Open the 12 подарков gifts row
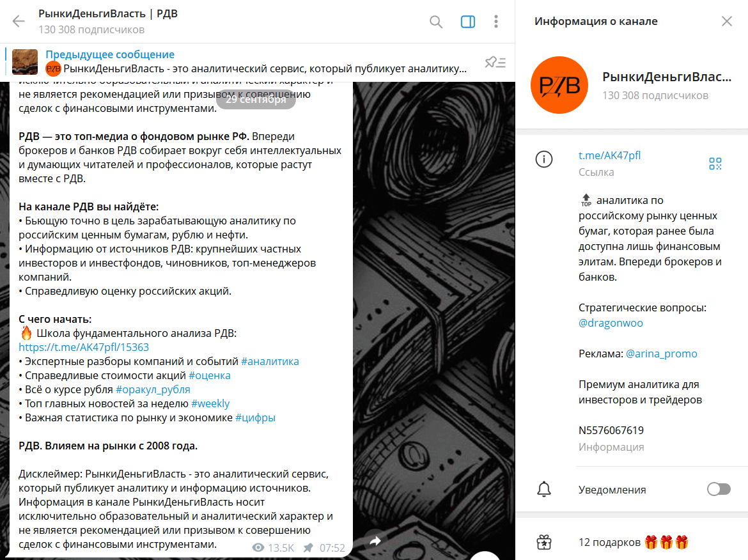This screenshot has height=560, width=748. [632, 542]
